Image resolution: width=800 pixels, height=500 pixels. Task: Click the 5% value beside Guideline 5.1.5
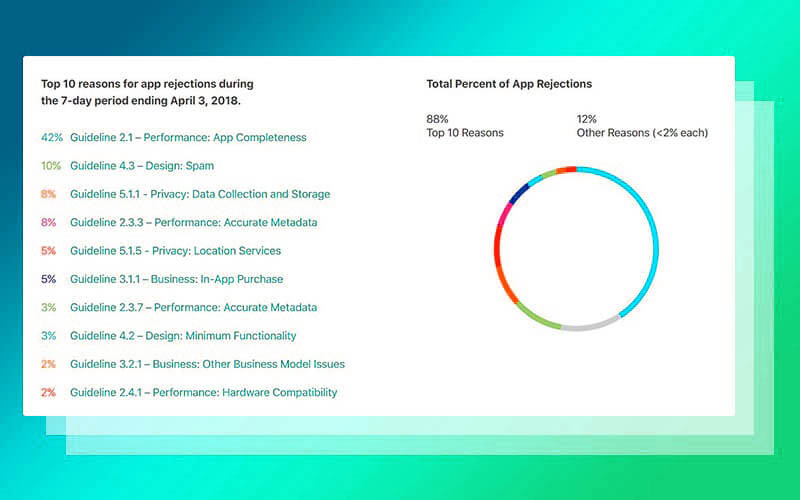coord(48,251)
